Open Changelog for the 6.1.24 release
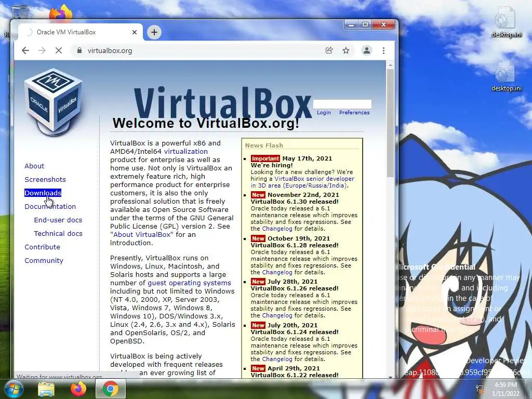 point(277,359)
